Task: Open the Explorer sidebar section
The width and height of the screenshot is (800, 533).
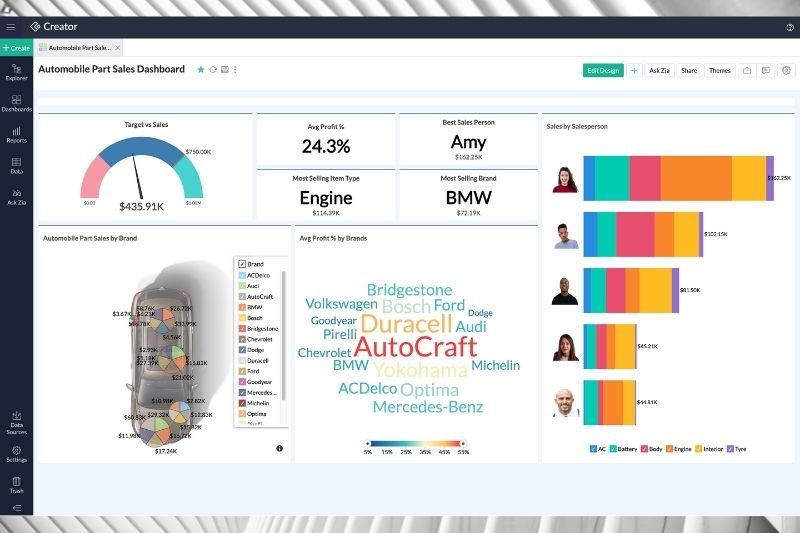Action: click(16, 72)
